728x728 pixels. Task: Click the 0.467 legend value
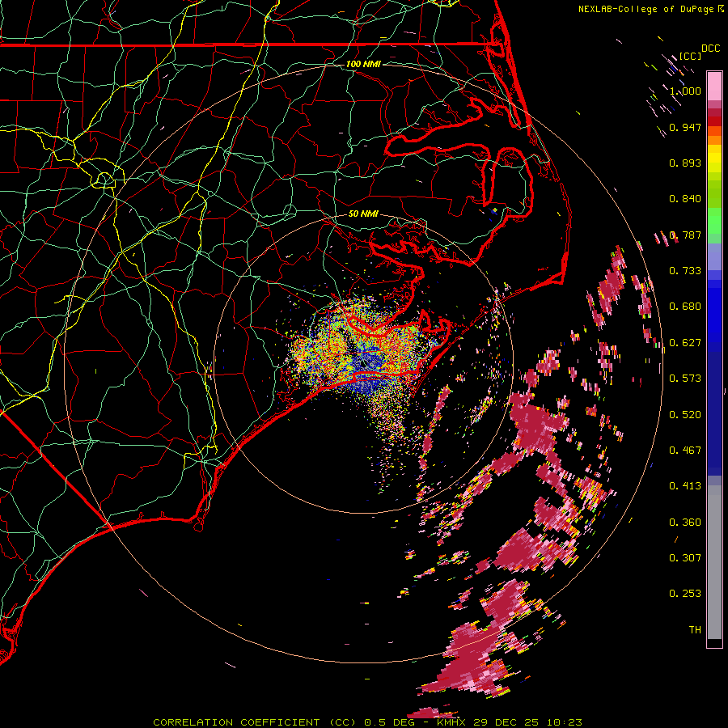tap(685, 451)
